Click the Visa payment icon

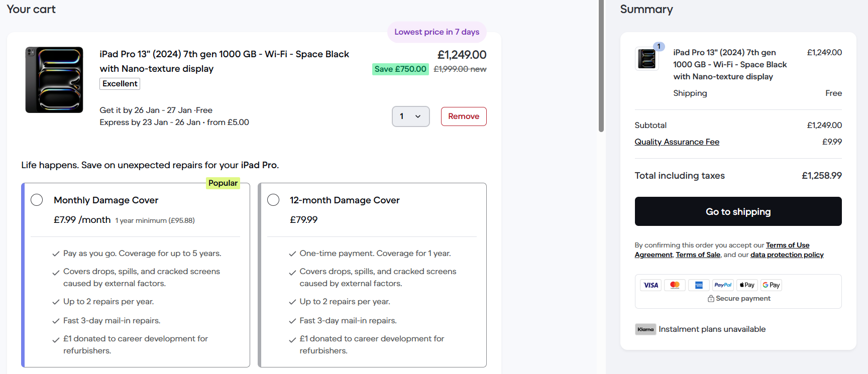pyautogui.click(x=651, y=285)
